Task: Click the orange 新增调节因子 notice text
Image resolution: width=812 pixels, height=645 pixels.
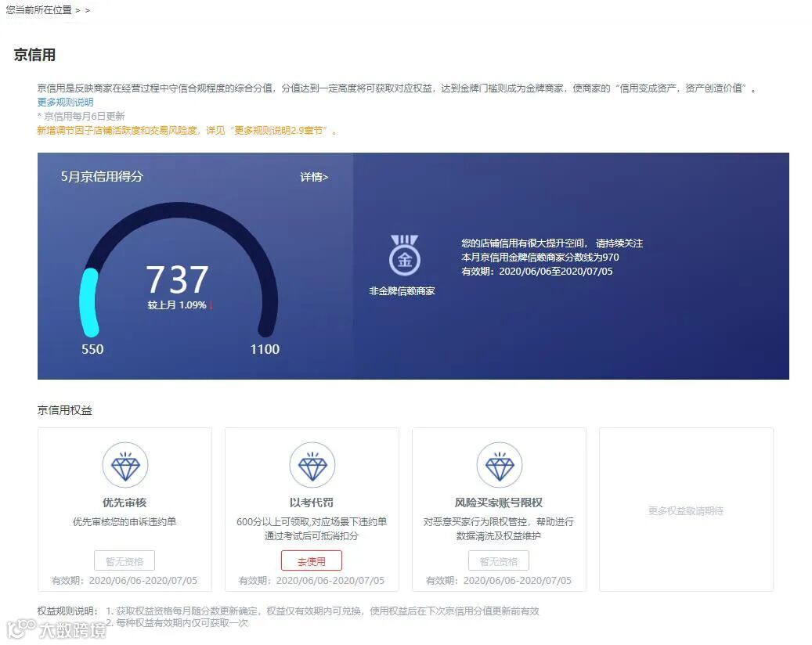Action: [187, 131]
